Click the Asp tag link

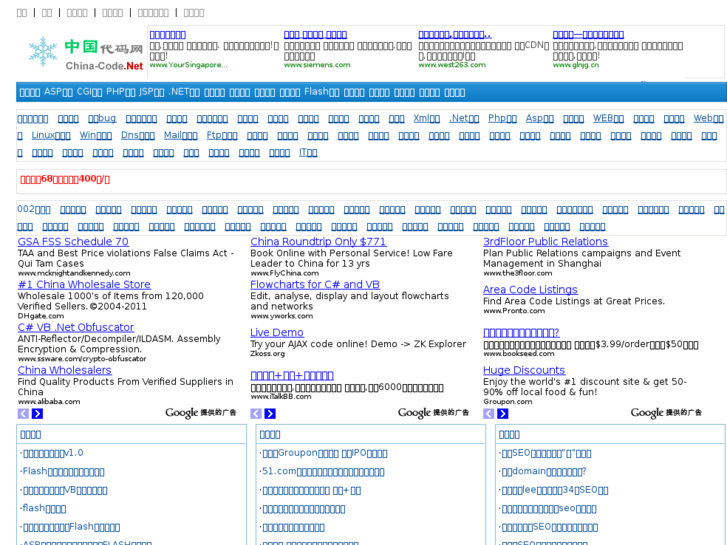pos(540,118)
